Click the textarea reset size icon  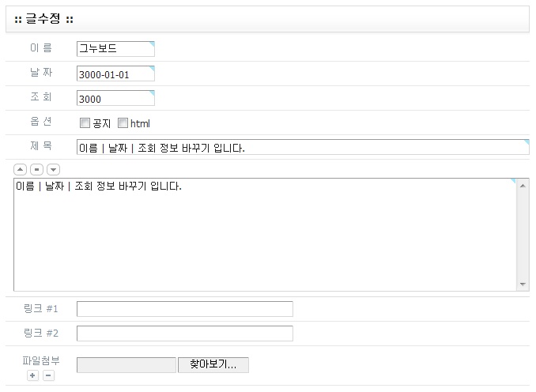[36, 169]
